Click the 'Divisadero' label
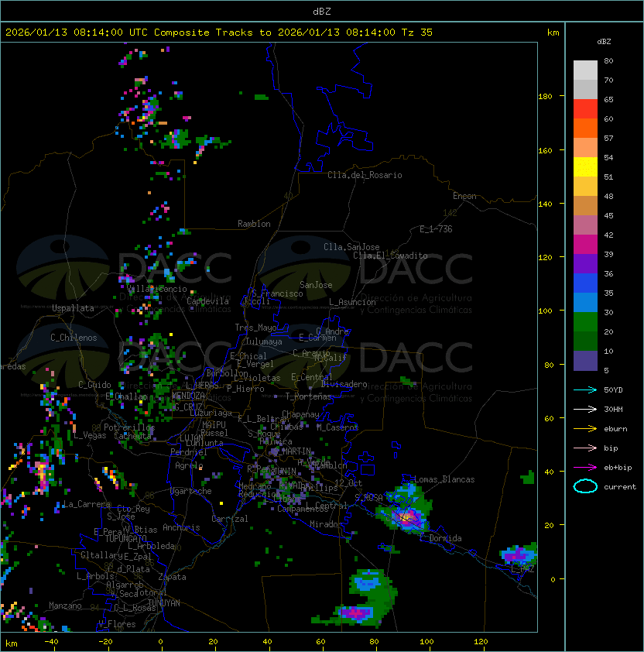This screenshot has width=644, height=652. tap(344, 384)
